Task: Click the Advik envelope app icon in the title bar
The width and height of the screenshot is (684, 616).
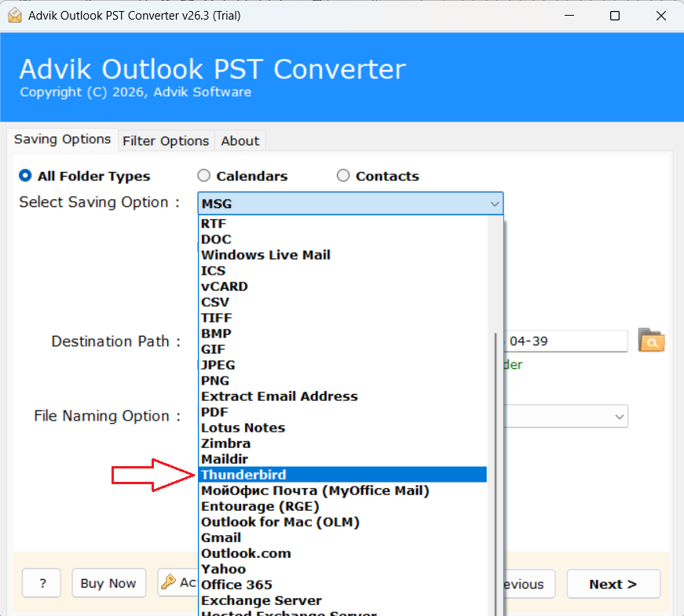Action: point(15,16)
